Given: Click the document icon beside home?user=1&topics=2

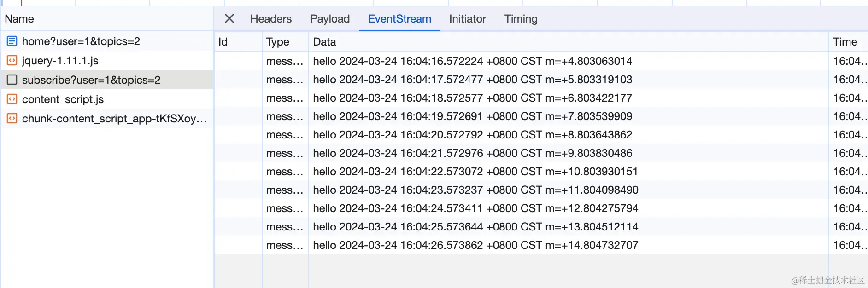Looking at the screenshot, I should [x=12, y=41].
